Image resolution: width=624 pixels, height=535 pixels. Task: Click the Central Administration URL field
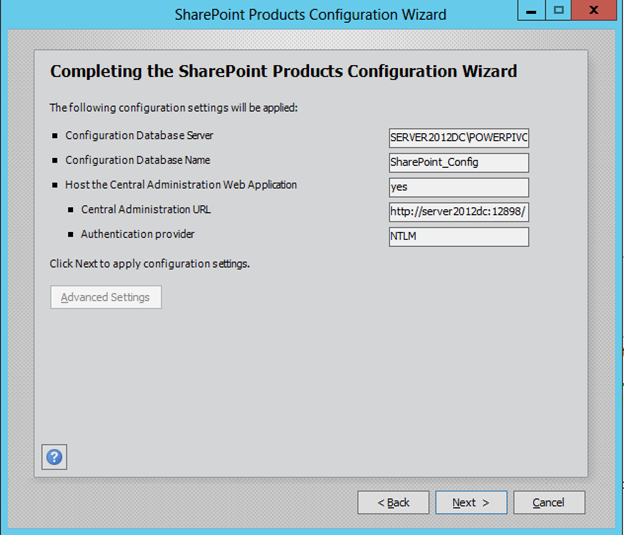(x=459, y=212)
